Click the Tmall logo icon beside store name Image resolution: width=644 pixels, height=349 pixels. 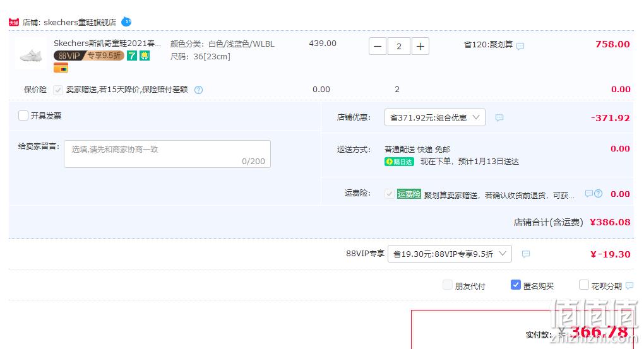(14, 22)
